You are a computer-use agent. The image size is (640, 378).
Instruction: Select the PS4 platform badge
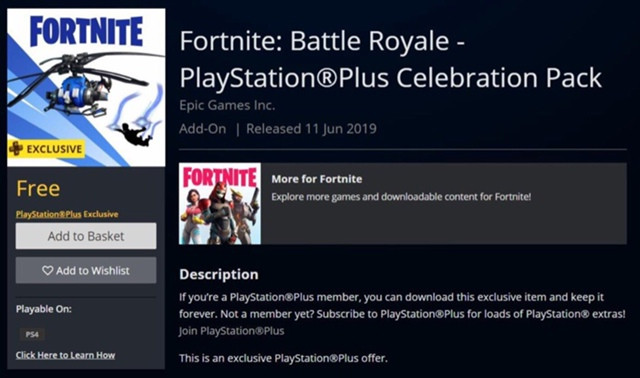coord(32,335)
